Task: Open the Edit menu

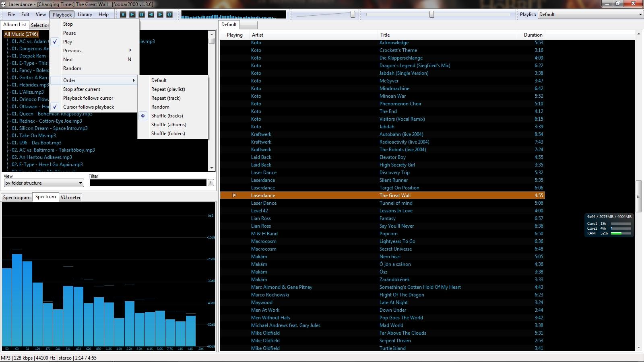Action: click(x=25, y=14)
